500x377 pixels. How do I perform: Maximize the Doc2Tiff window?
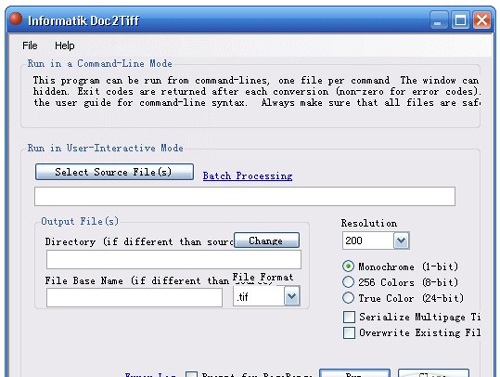click(460, 20)
